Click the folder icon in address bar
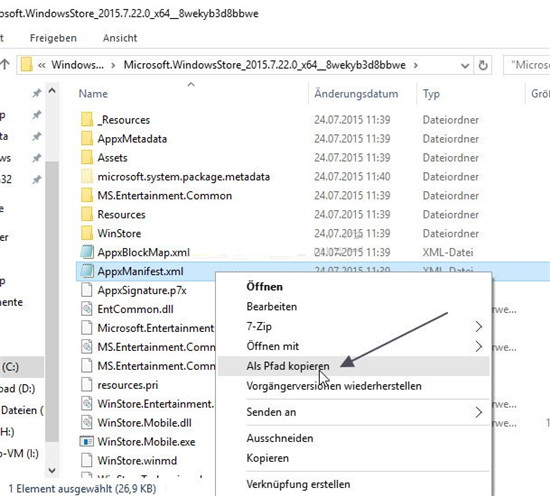This screenshot has height=496, width=550. pyautogui.click(x=27, y=65)
